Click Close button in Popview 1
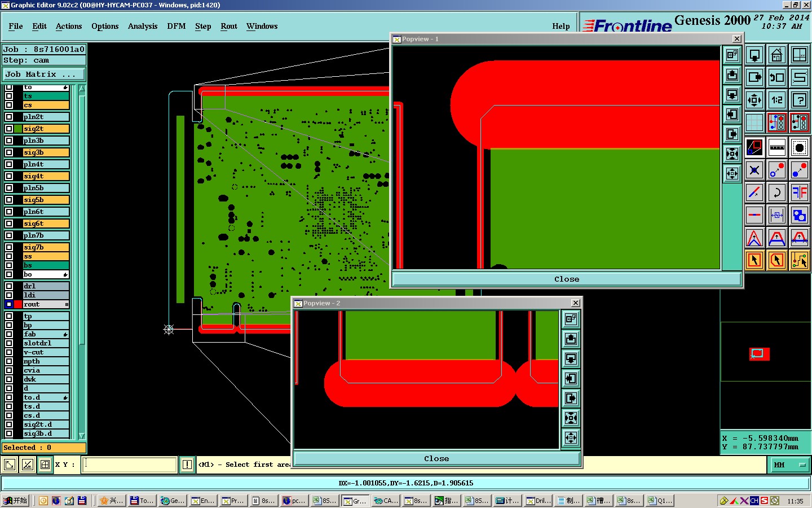Viewport: 812px width, 508px height. tap(567, 279)
